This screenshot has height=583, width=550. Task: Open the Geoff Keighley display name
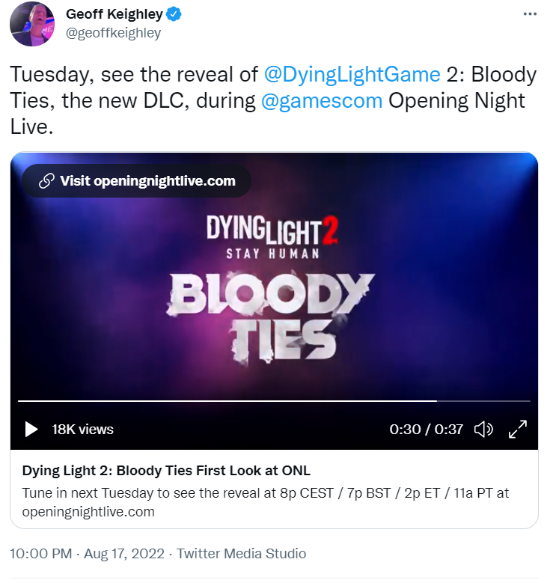pyautogui.click(x=114, y=14)
